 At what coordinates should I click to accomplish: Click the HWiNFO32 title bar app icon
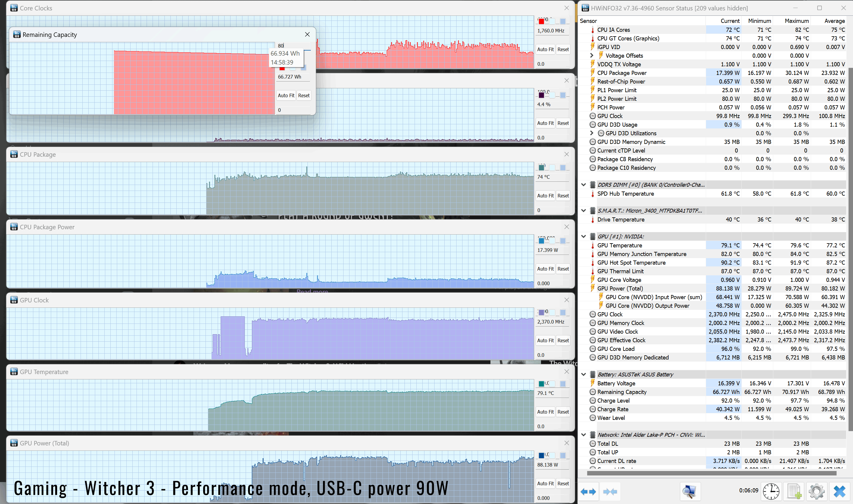(585, 8)
